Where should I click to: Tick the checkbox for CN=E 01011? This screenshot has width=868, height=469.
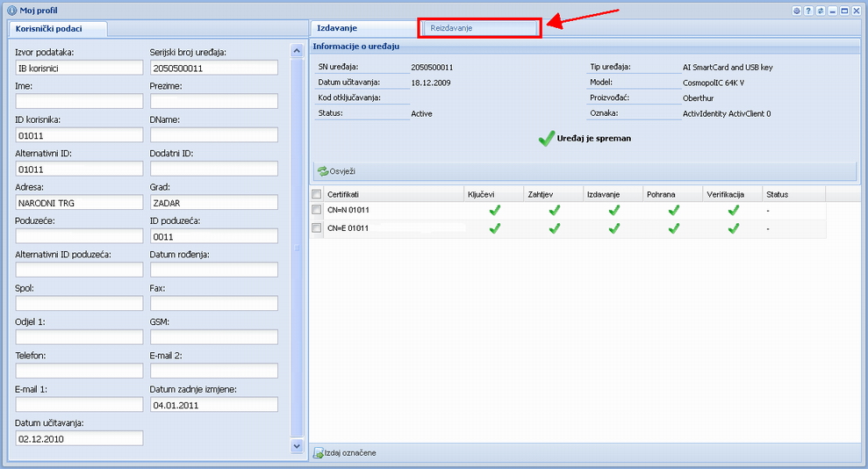tap(317, 228)
